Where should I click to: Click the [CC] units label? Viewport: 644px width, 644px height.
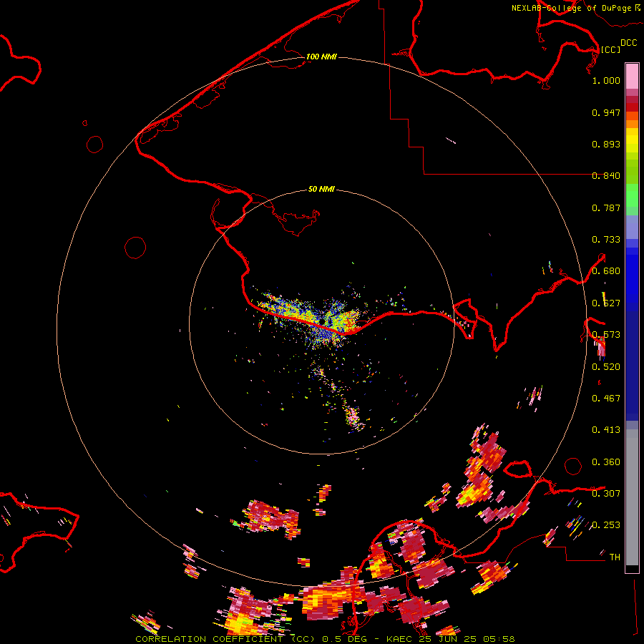click(x=610, y=49)
